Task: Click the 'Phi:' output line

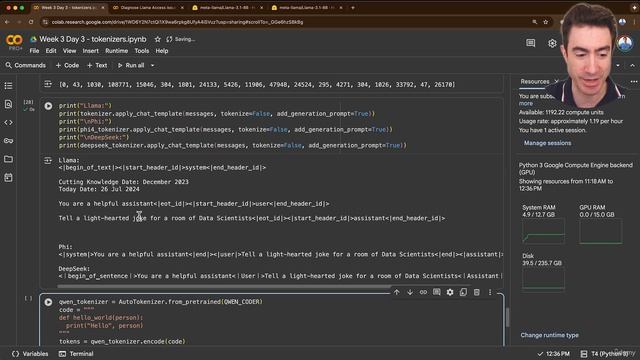Action: click(x=65, y=247)
